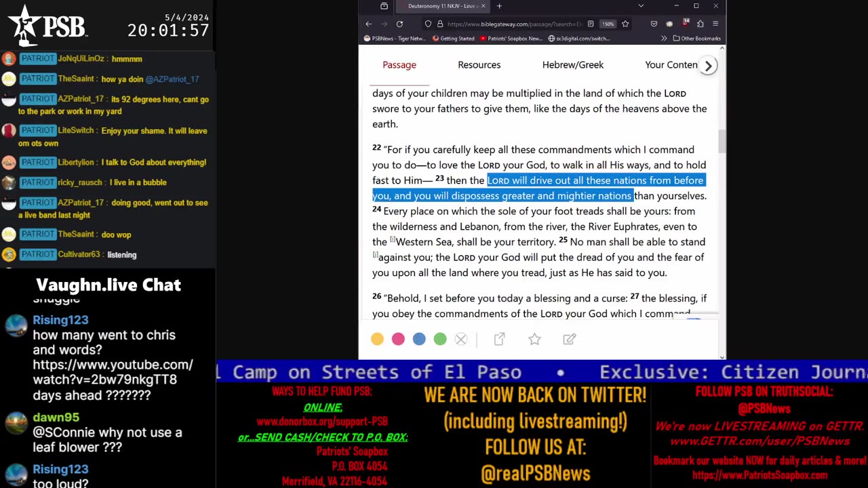This screenshot has width=868, height=488.
Task: Open the tracking protection shield icon
Action: [x=428, y=24]
